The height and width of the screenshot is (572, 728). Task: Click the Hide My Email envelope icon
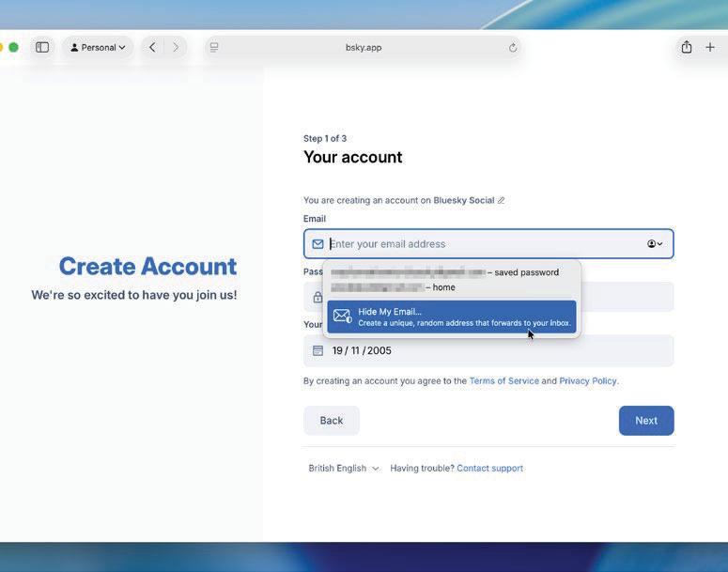pos(342,317)
